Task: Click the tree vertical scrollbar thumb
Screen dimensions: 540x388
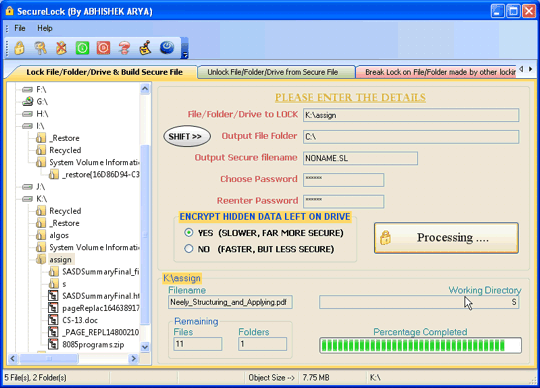Action: tap(145, 234)
